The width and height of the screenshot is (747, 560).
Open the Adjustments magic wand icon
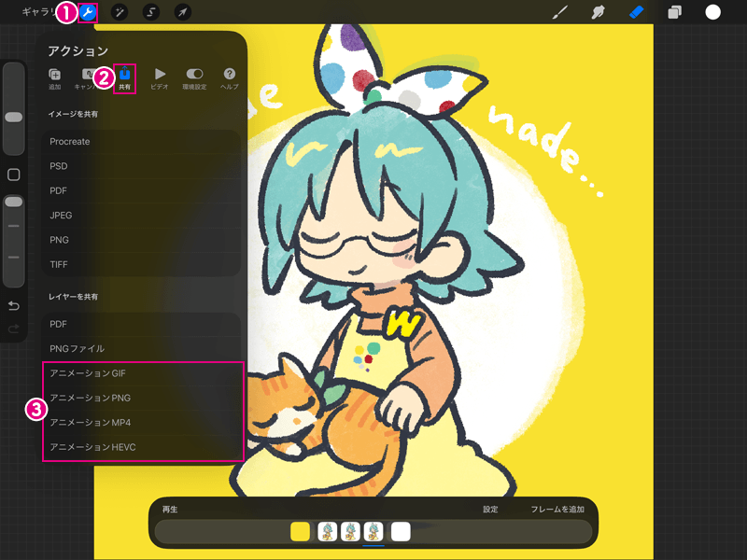pyautogui.click(x=120, y=12)
